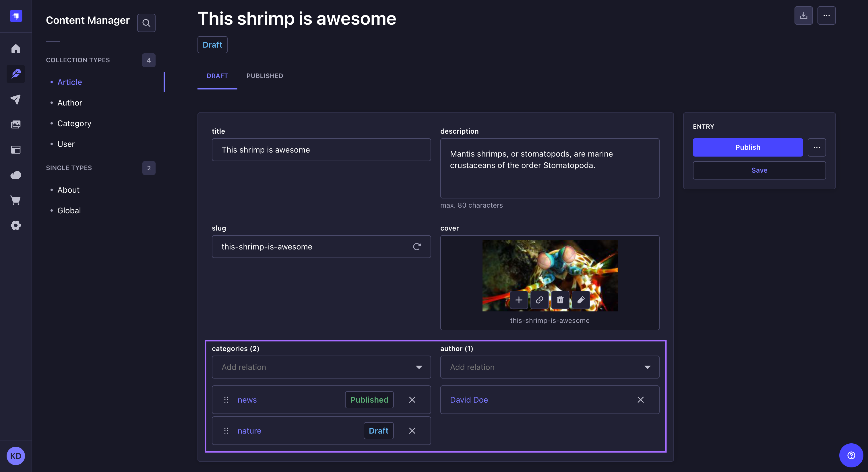The width and height of the screenshot is (868, 472).
Task: Open the author Add relation dropdown
Action: (549, 367)
